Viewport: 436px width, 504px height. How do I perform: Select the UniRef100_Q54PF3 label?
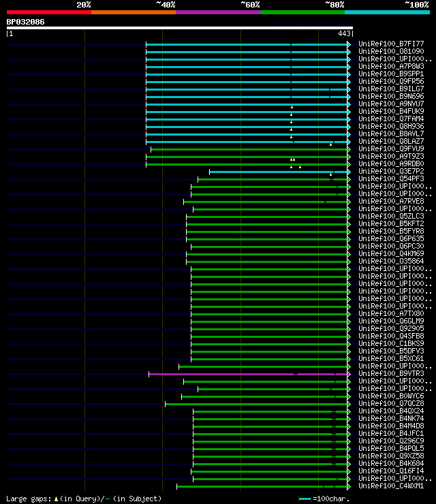coord(391,178)
